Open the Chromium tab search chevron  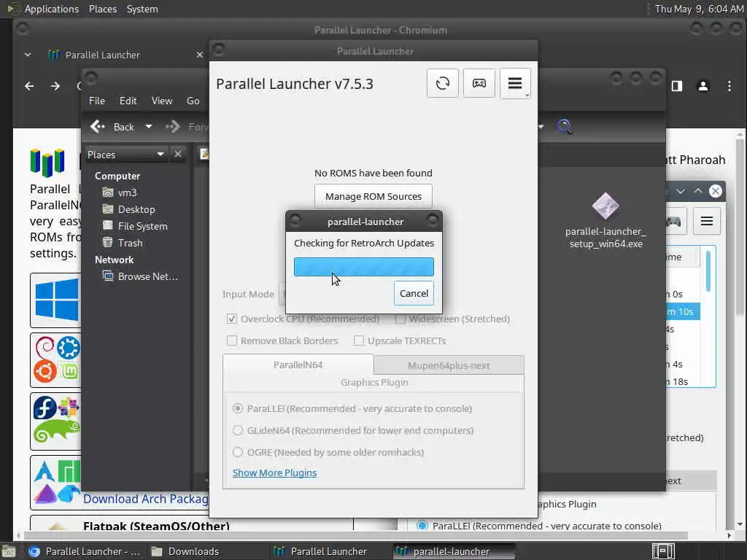pos(28,55)
